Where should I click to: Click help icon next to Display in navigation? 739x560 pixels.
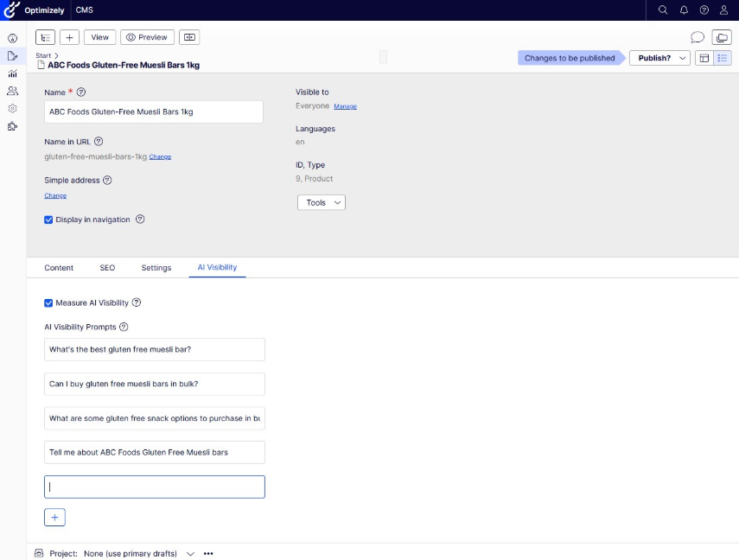[x=140, y=220]
